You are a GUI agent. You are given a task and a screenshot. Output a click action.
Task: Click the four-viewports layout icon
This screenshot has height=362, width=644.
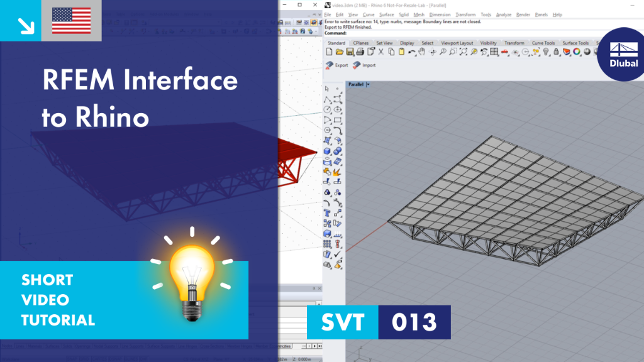(x=494, y=52)
